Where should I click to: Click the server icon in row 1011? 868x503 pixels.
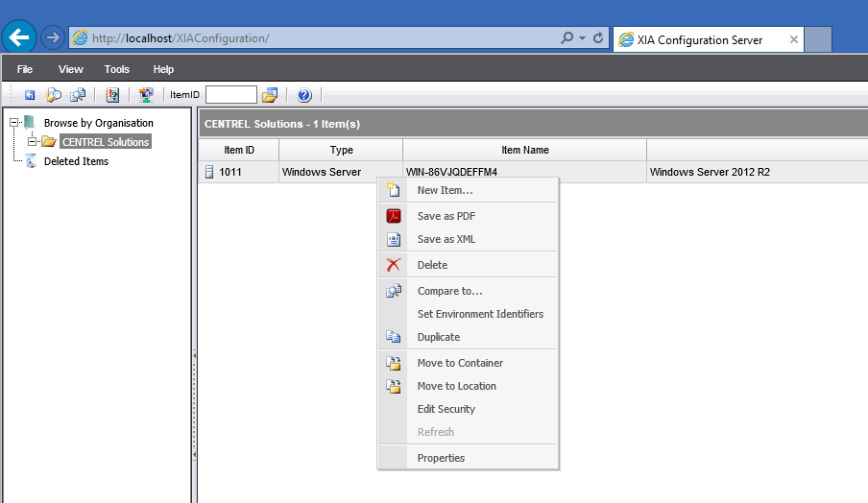(x=209, y=172)
